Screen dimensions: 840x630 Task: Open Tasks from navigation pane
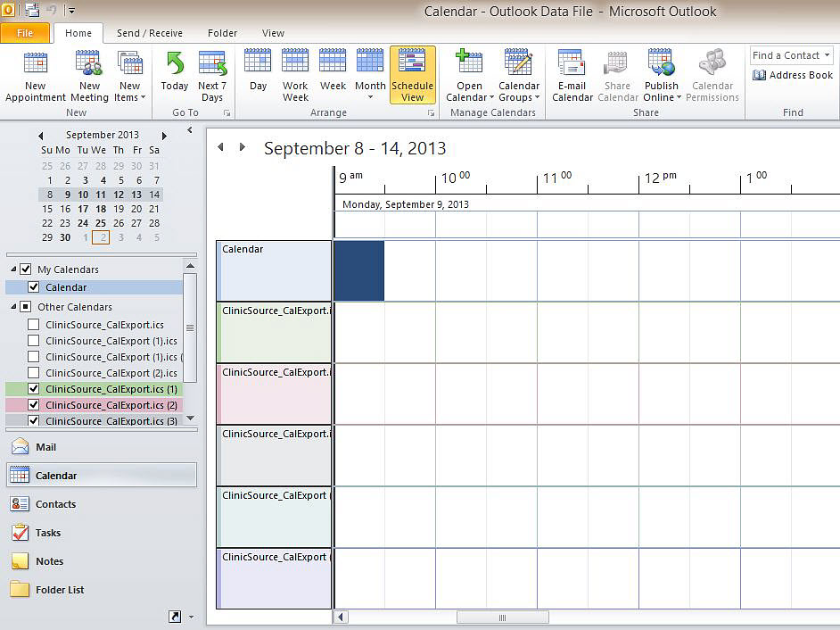[x=102, y=533]
